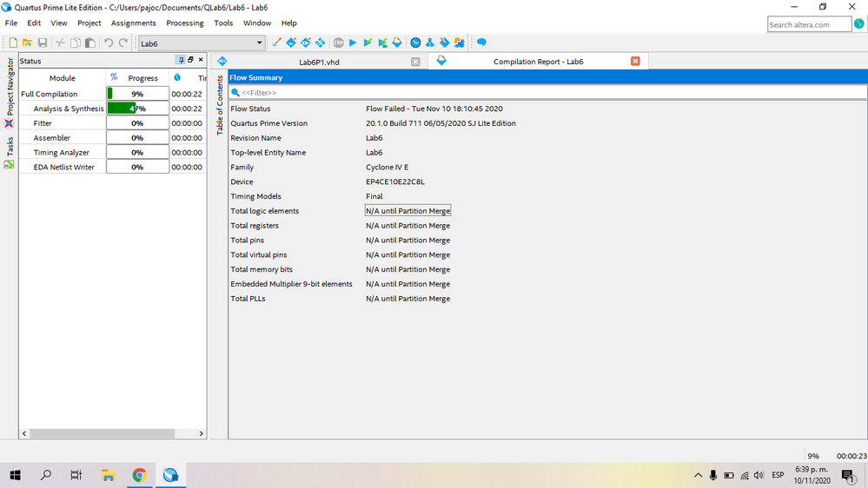This screenshot has height=488, width=868.
Task: Click the blue speech bubble icon
Action: pos(481,43)
